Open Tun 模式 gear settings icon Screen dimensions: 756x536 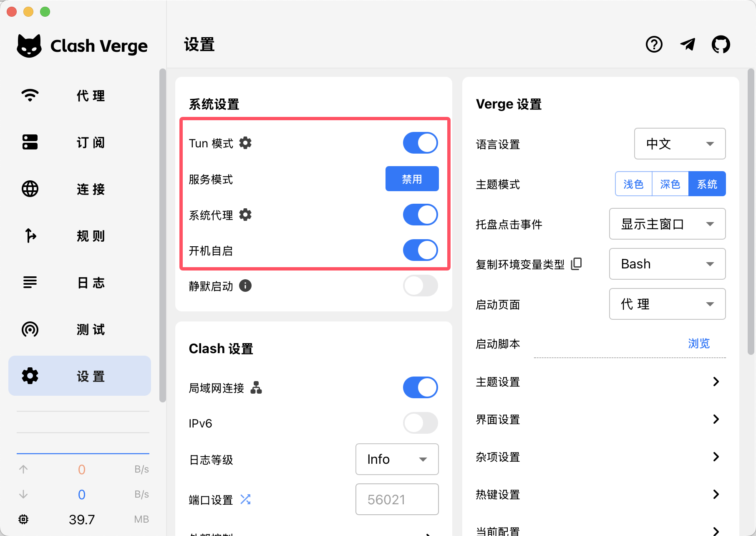[245, 143]
